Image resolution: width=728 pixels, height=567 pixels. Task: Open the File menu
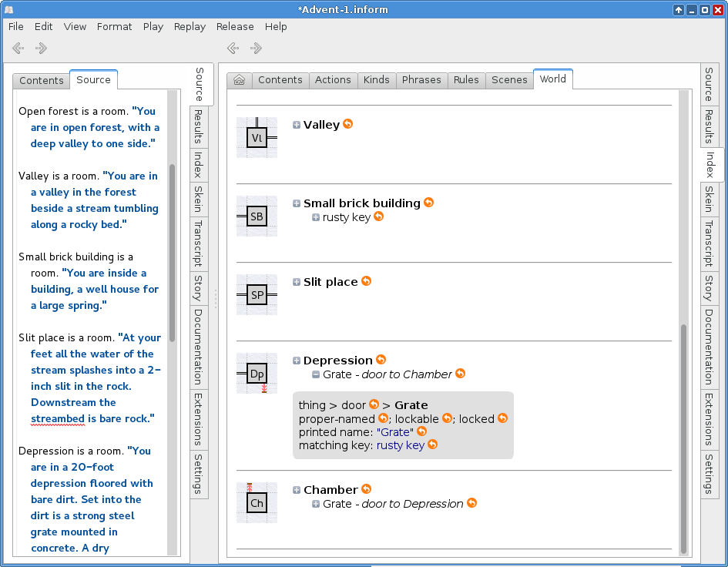pos(15,26)
